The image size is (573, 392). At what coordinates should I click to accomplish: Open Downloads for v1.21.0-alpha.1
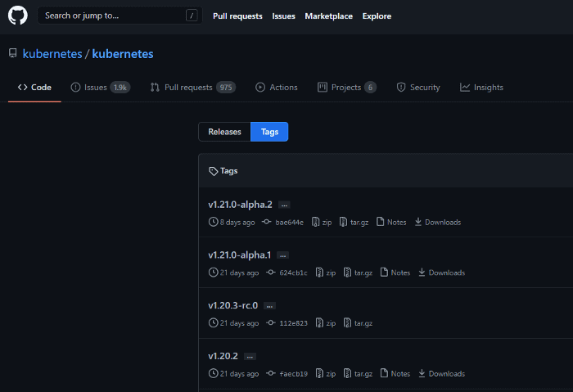coord(441,273)
